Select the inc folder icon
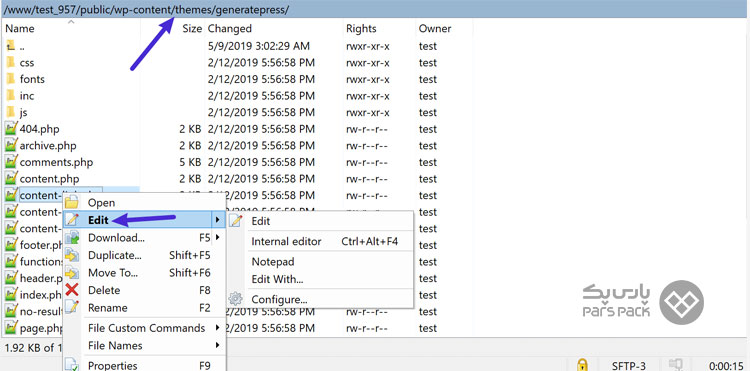750x371 pixels. pos(11,96)
